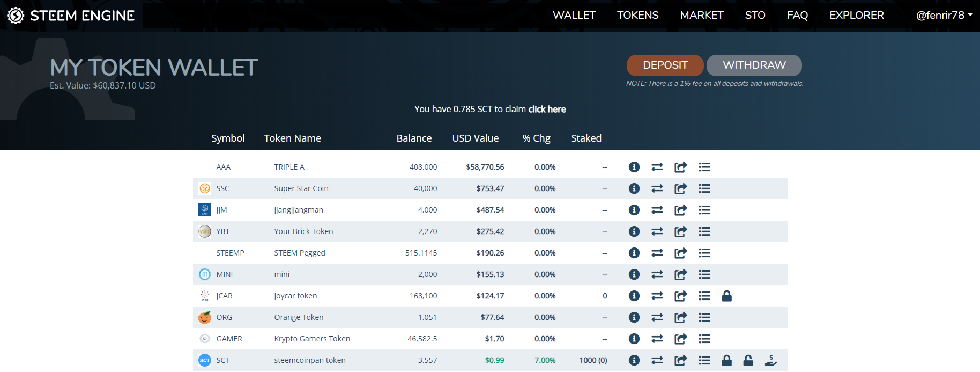This screenshot has width=980, height=372.
Task: Go to the WALLET menu
Action: 574,15
